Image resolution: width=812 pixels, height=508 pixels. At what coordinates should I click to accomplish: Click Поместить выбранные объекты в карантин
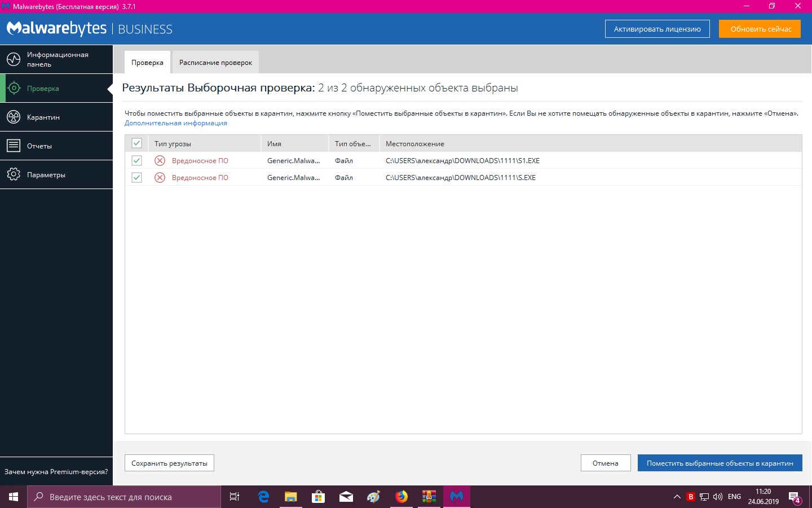[x=720, y=463]
